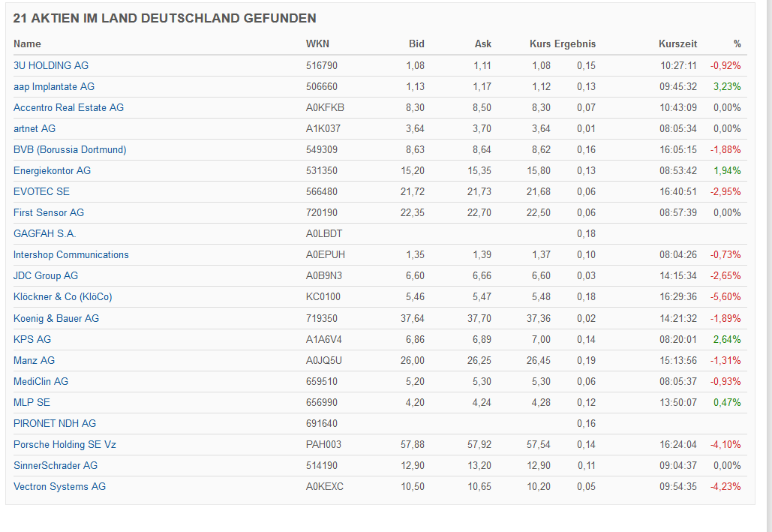Open Energiekontor AG link
This screenshot has width=772, height=532.
53,170
